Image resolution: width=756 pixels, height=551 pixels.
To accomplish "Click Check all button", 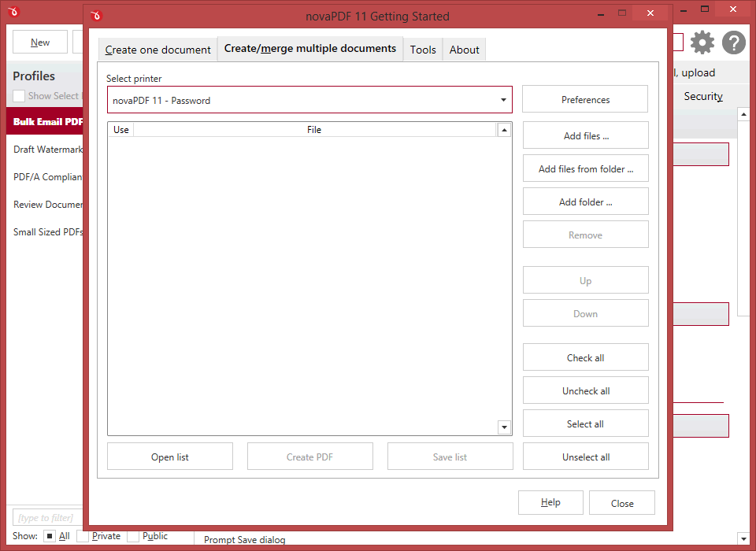I will coord(586,357).
